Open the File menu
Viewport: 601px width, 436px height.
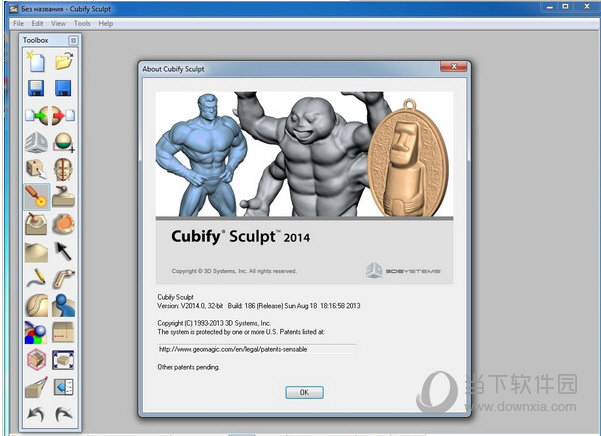(x=18, y=23)
